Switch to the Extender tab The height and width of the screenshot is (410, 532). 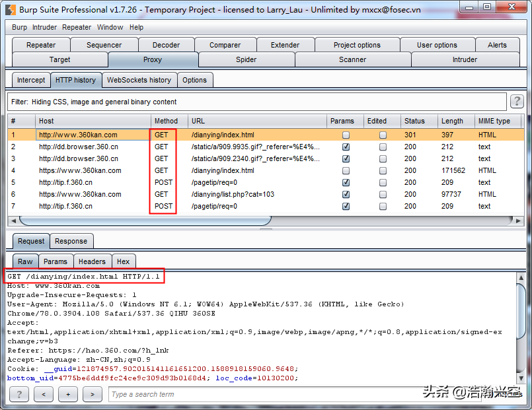coord(285,45)
